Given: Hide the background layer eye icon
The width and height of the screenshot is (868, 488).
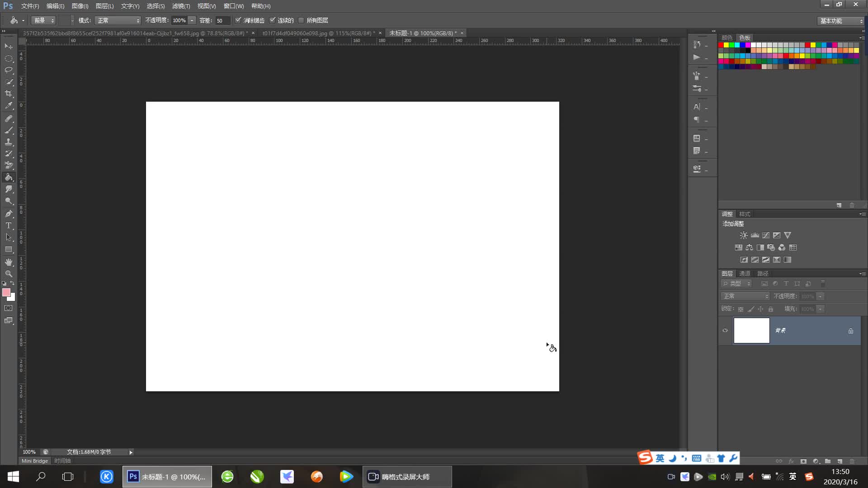Looking at the screenshot, I should point(725,330).
